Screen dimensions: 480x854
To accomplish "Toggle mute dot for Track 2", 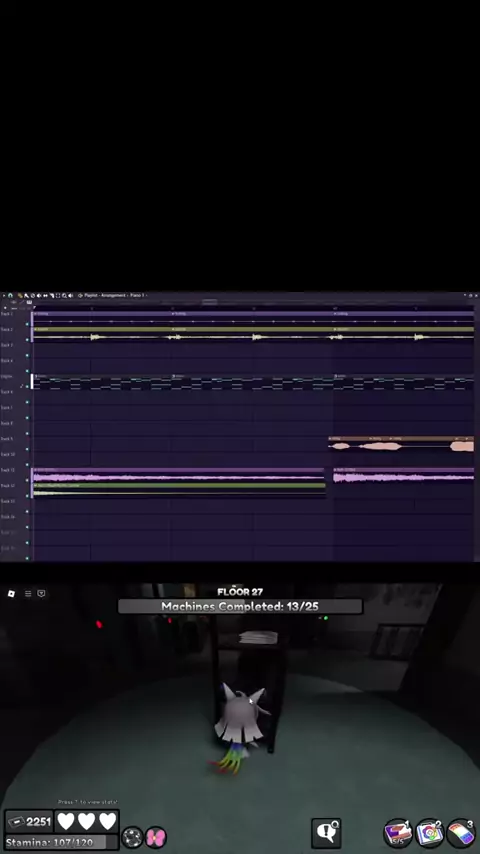I will point(27,340).
